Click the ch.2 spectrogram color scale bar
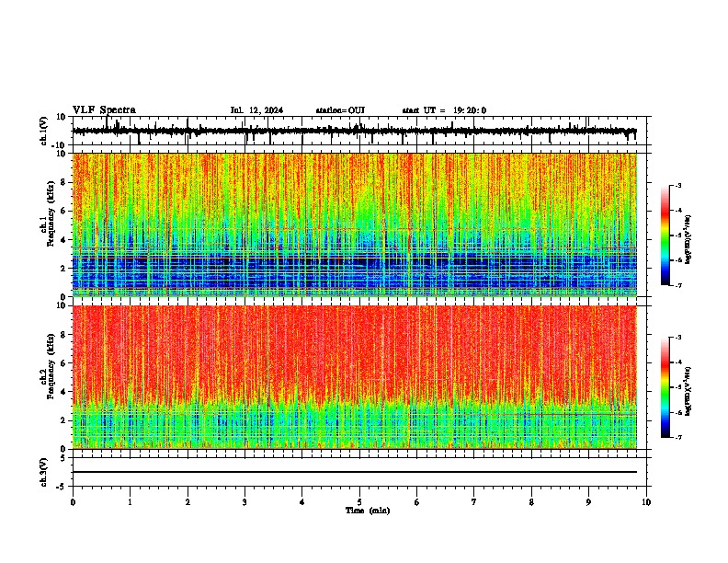The height and width of the screenshot is (563, 728). pos(665,387)
